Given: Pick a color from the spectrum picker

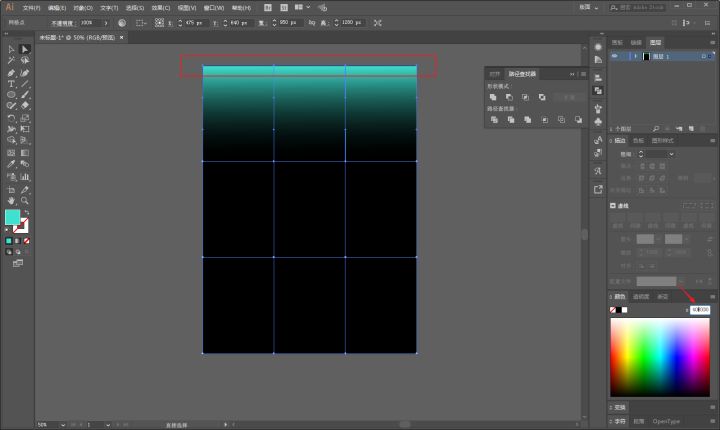Looking at the screenshot, I should (x=660, y=358).
